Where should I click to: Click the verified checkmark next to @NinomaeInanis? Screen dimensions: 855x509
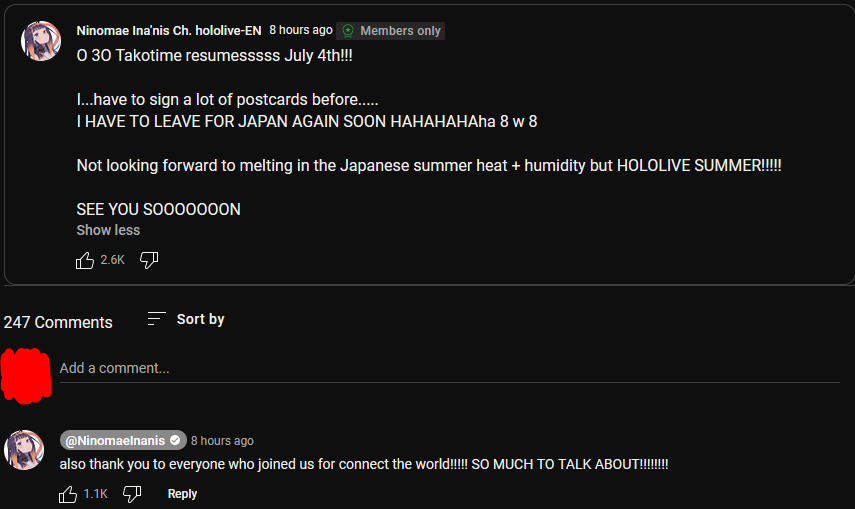click(x=175, y=440)
